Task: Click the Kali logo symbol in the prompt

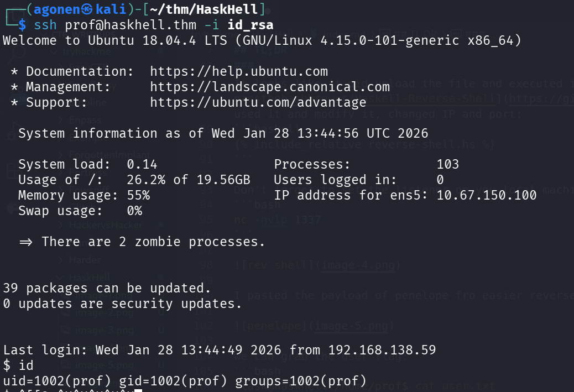Action: pos(87,9)
